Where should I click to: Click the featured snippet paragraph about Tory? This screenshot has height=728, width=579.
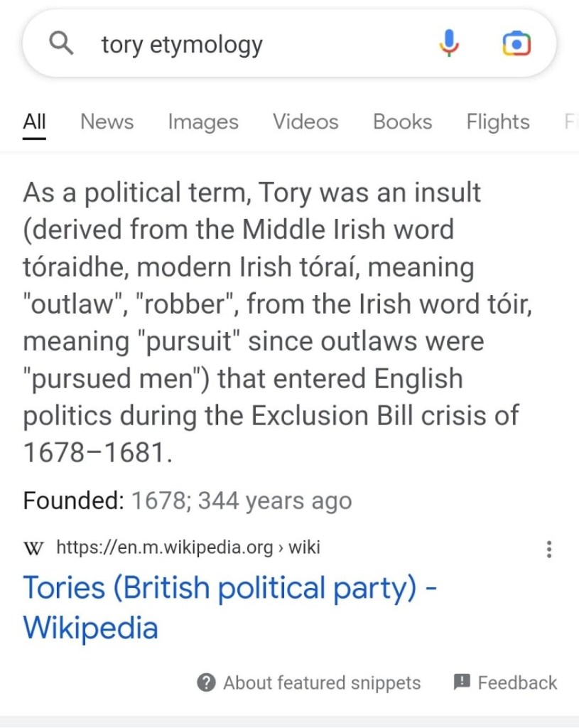(270, 321)
